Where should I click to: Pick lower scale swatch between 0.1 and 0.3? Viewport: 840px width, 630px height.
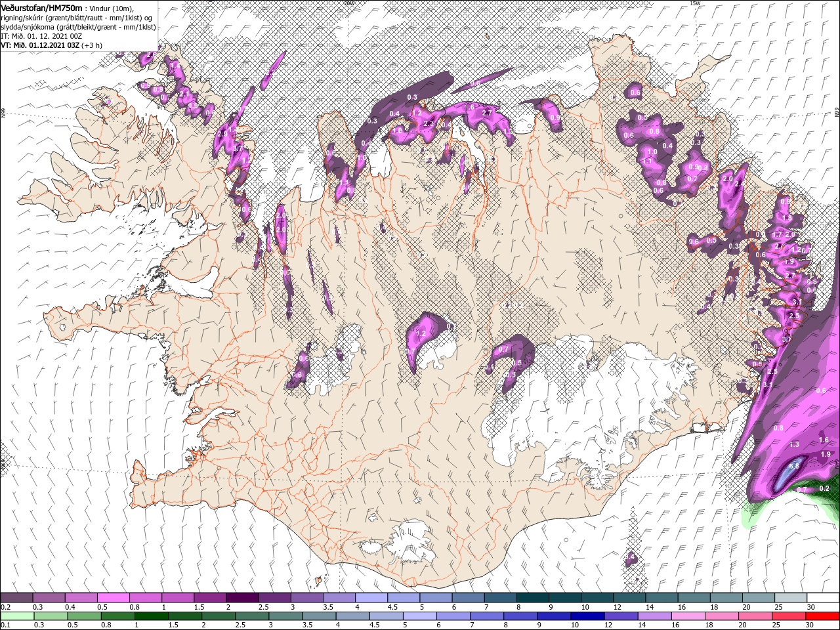(x=16, y=616)
